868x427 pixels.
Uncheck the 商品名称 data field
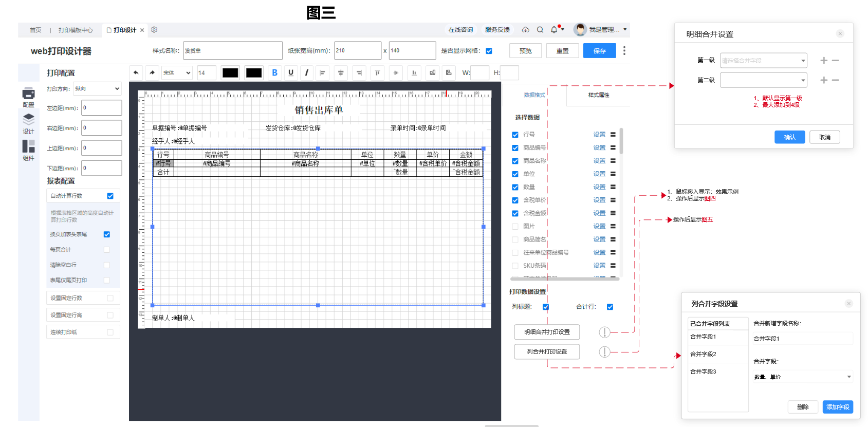tap(515, 161)
